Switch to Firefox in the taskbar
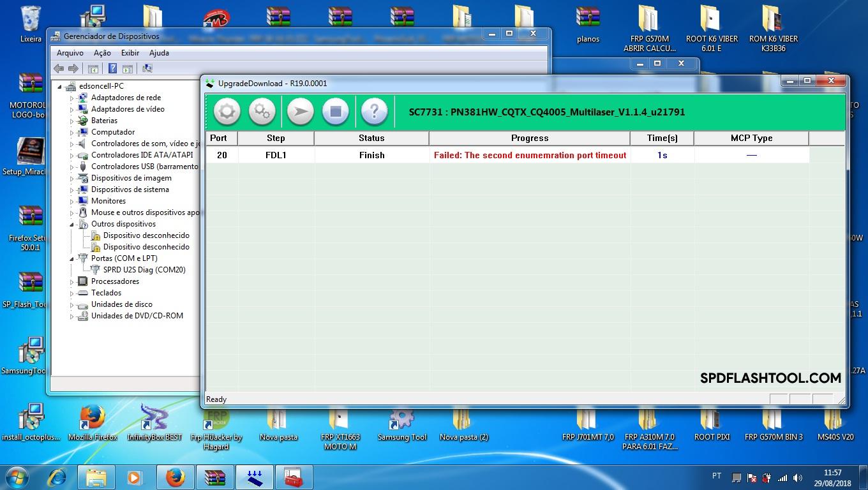The height and width of the screenshot is (490, 868). click(x=175, y=477)
